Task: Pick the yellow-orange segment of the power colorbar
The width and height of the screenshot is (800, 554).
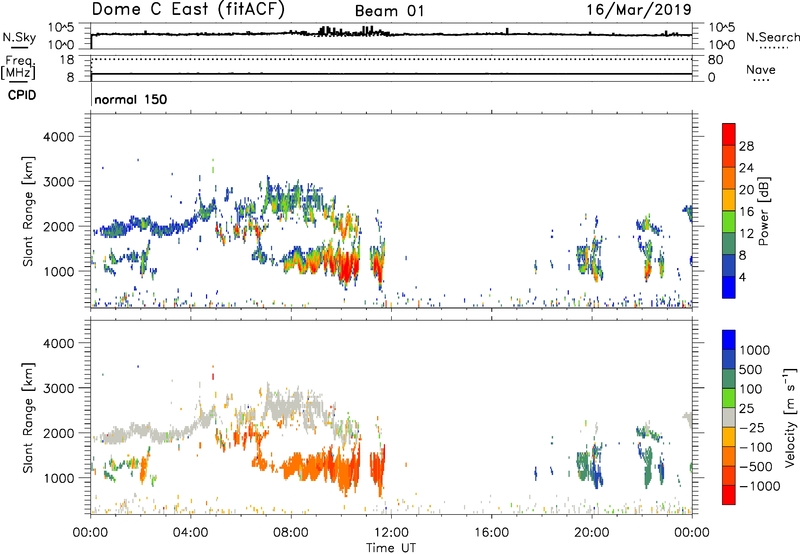Action: (x=729, y=200)
